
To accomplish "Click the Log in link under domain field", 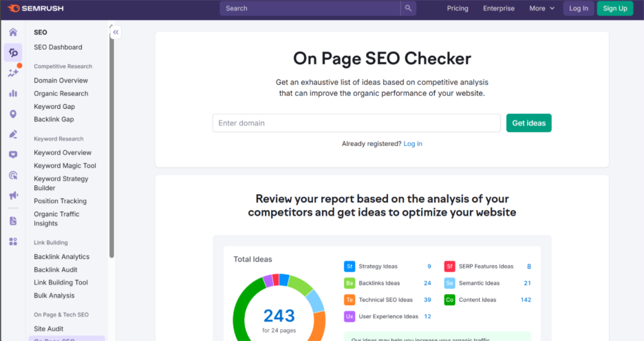I will 413,144.
